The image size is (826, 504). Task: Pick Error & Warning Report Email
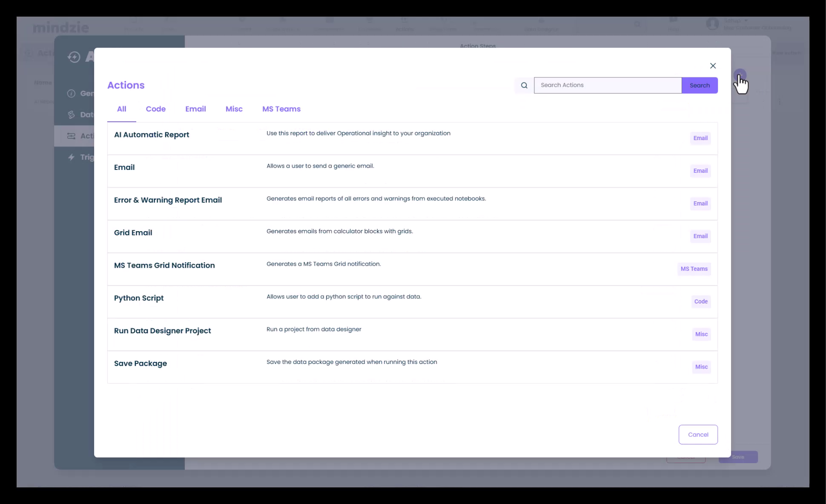[168, 200]
